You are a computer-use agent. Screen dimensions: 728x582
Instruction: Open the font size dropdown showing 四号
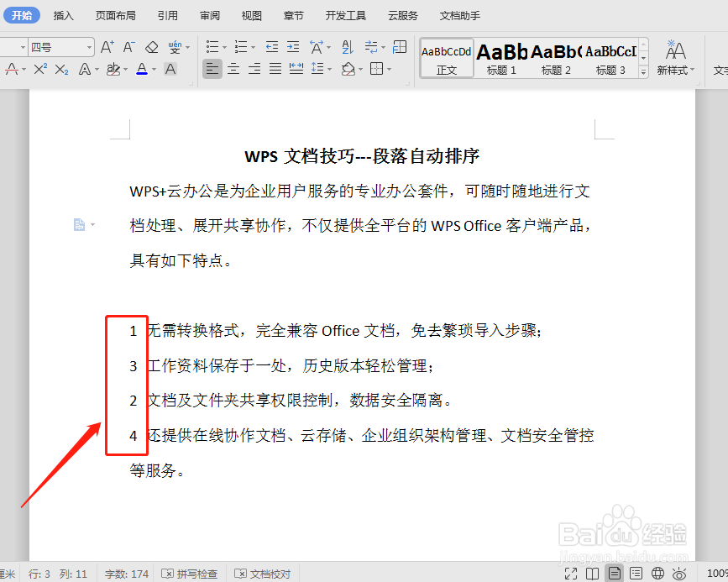pyautogui.click(x=61, y=47)
